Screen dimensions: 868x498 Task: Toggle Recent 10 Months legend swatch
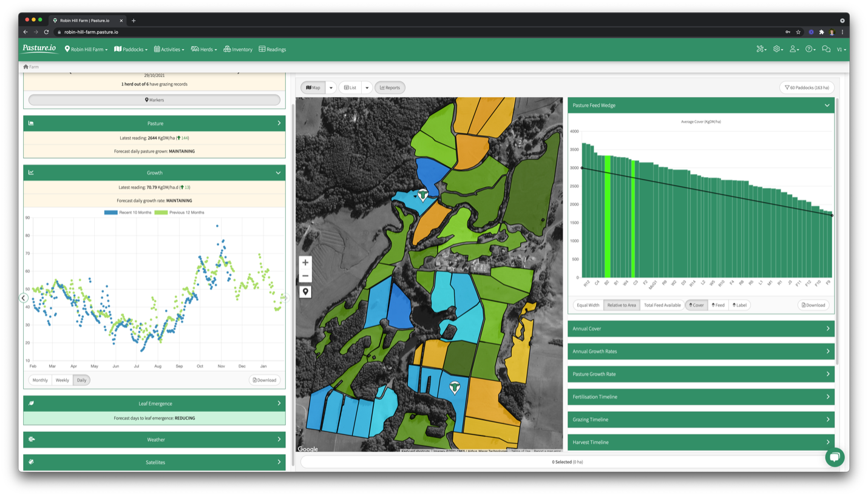click(110, 212)
